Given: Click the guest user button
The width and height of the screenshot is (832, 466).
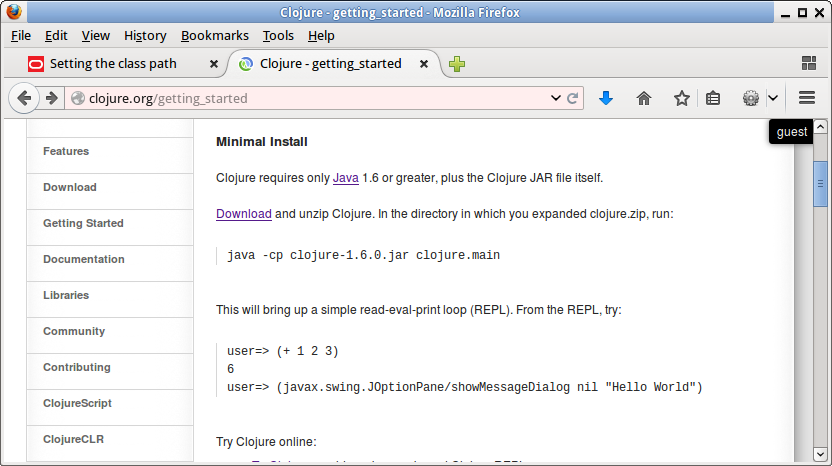Looking at the screenshot, I should pyautogui.click(x=791, y=132).
